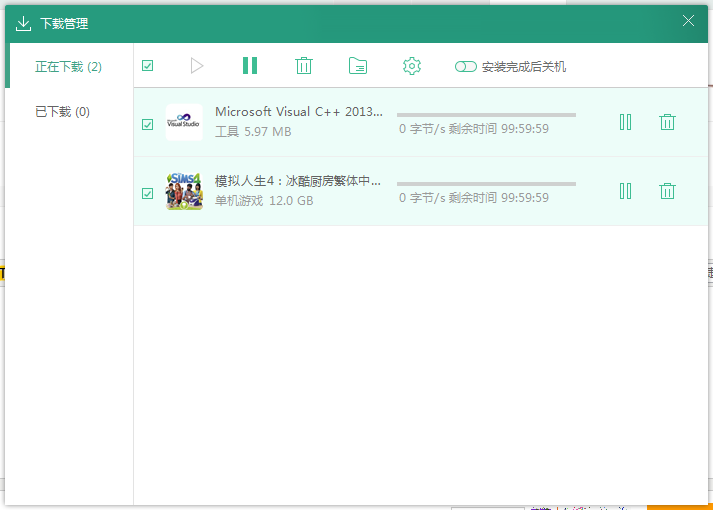Close the 下载管理 window

coord(688,20)
